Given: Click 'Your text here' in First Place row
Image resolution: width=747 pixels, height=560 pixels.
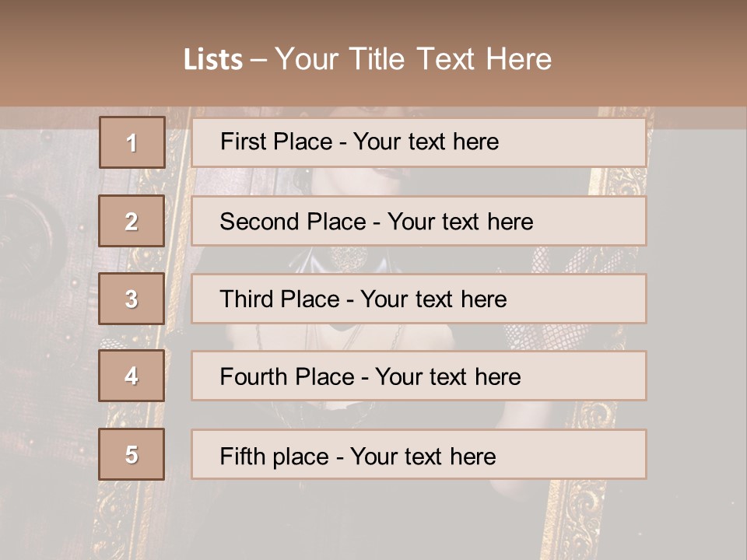Looking at the screenshot, I should (426, 142).
